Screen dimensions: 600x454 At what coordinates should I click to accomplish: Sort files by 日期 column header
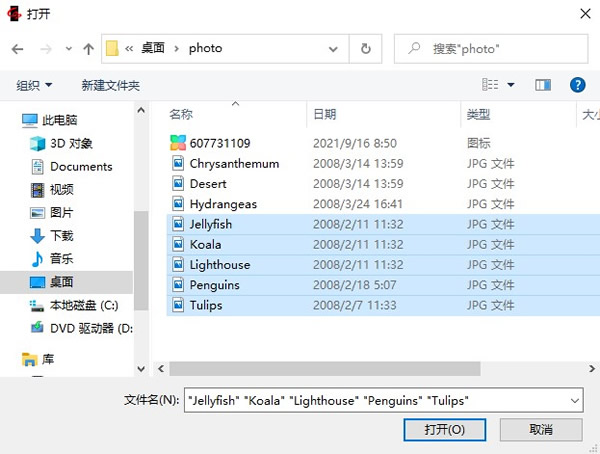point(326,115)
